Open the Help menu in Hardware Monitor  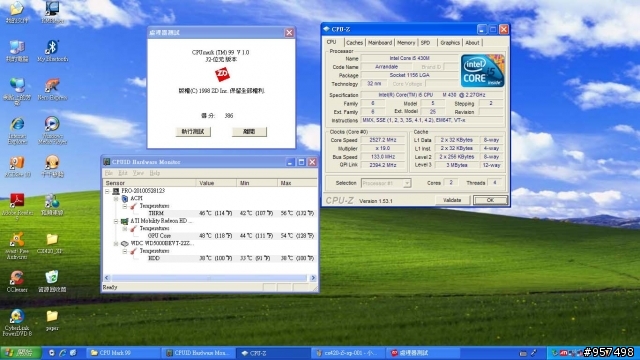[x=155, y=173]
